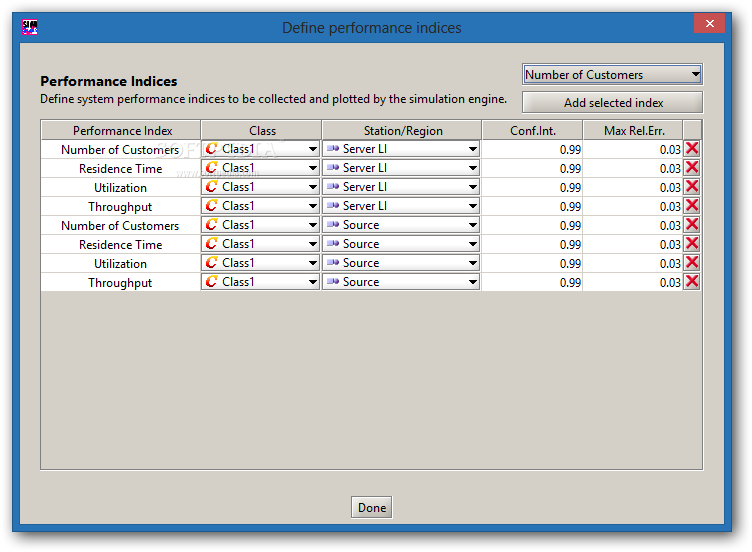Edit Conf.Int. 0.99 in Throughput Source row
Viewport: 752px width, 552px height.
point(532,282)
